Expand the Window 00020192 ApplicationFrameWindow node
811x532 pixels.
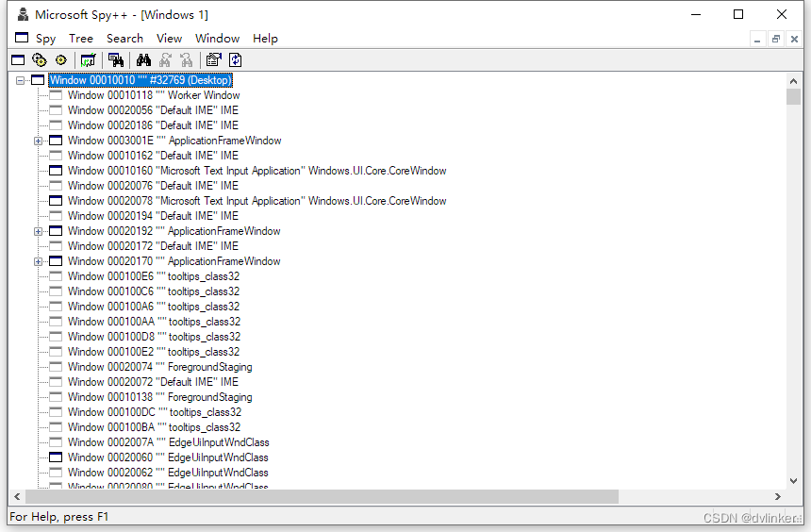point(38,231)
